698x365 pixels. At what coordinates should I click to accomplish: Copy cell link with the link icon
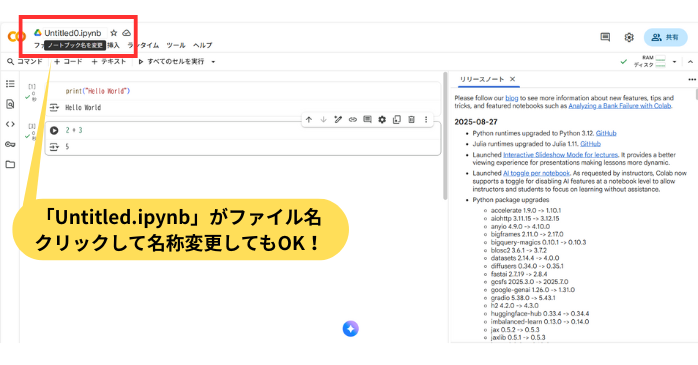(x=353, y=119)
